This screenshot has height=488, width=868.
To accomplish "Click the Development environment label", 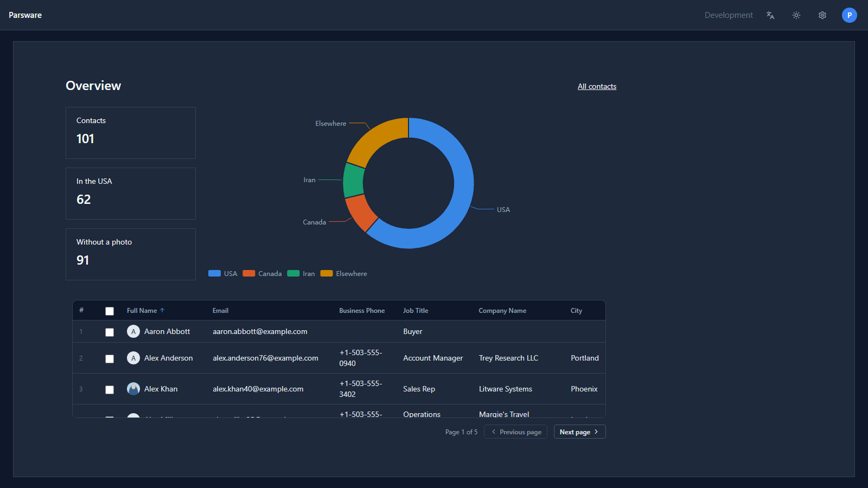I will coord(729,15).
